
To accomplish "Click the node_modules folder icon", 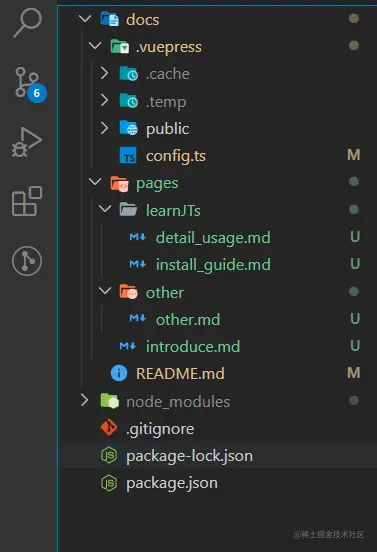I will [110, 401].
